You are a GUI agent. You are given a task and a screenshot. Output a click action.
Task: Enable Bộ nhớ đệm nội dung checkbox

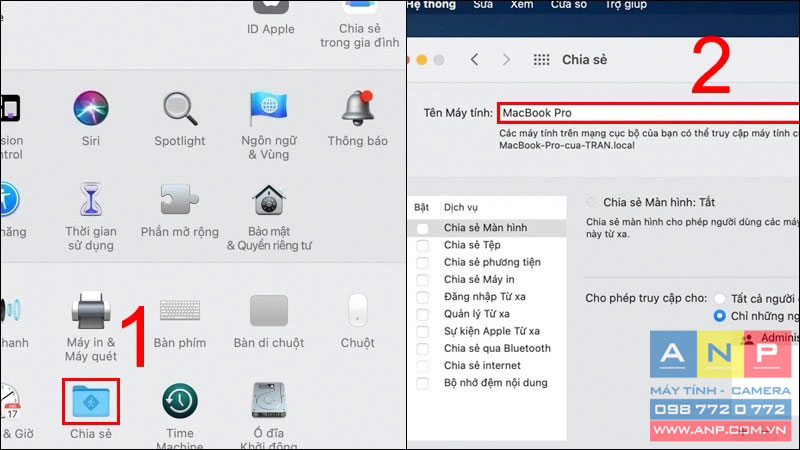(x=422, y=383)
